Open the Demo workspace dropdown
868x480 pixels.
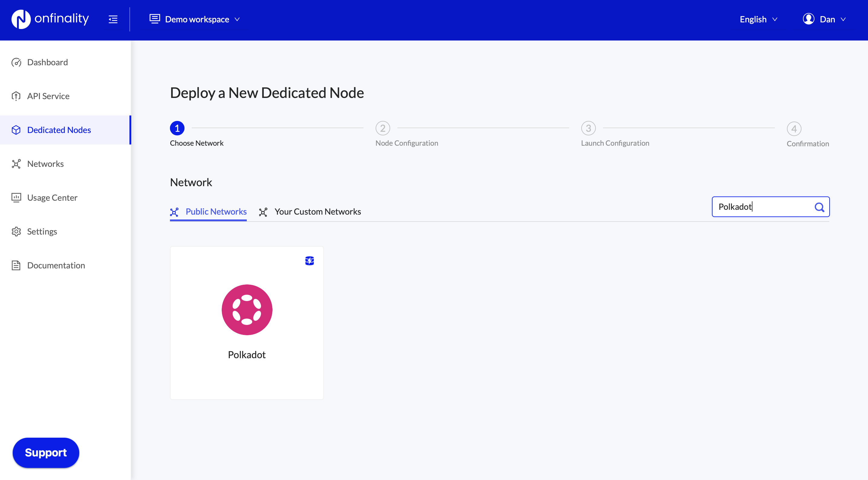195,19
